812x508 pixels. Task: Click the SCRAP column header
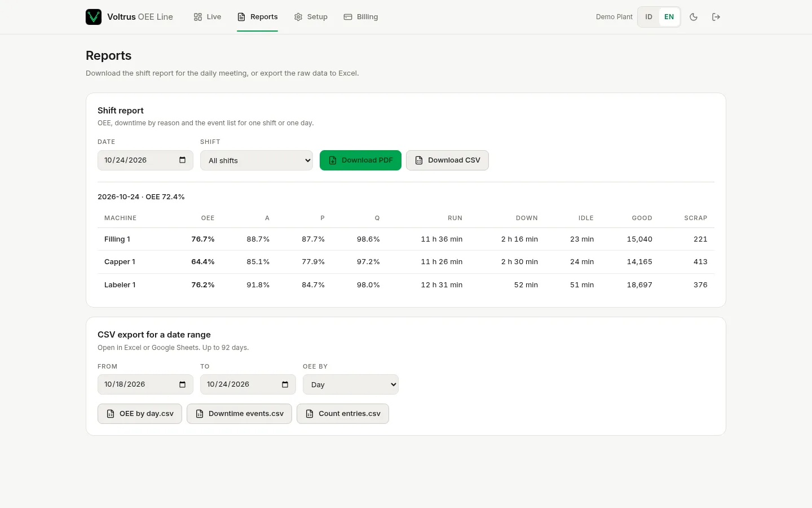click(696, 218)
